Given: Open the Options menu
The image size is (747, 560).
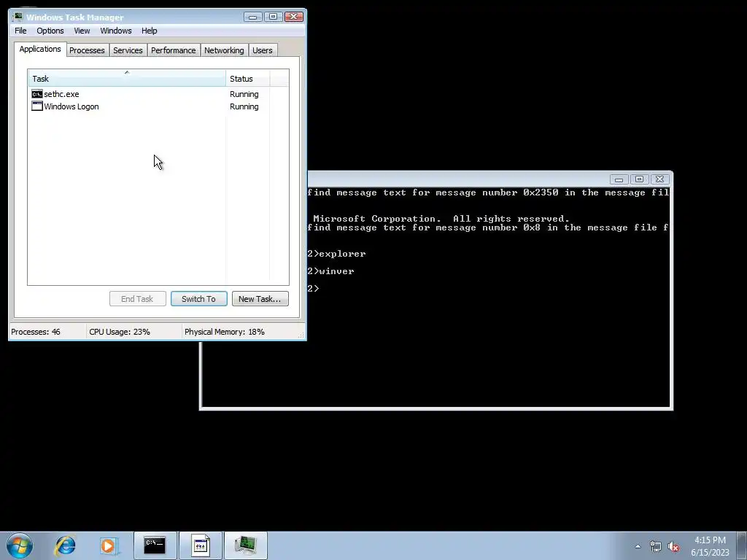Looking at the screenshot, I should tap(50, 31).
